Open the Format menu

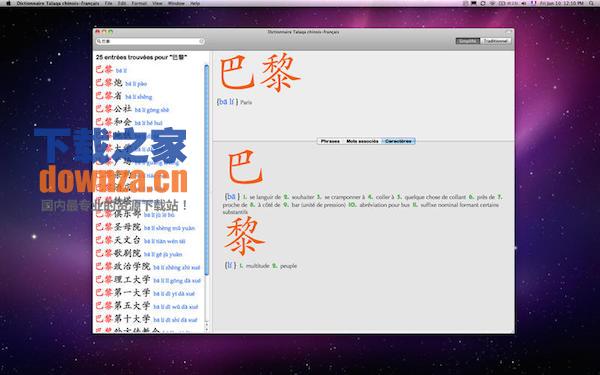(139, 3)
